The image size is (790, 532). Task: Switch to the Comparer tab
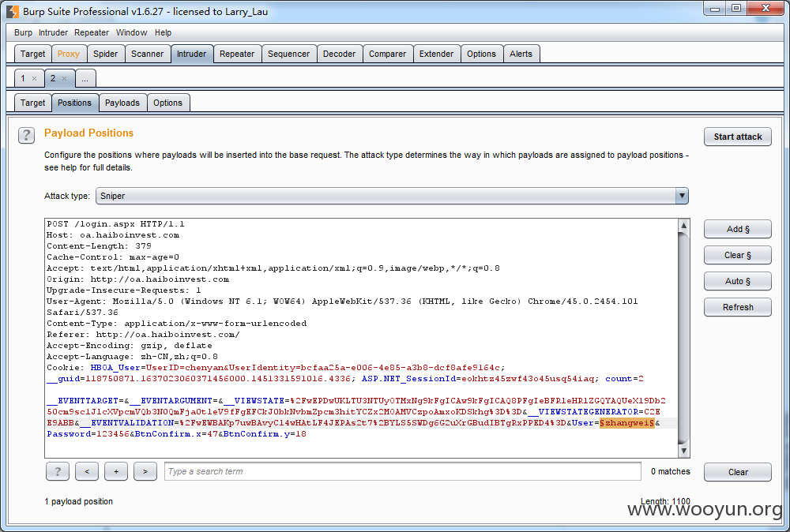(x=387, y=54)
